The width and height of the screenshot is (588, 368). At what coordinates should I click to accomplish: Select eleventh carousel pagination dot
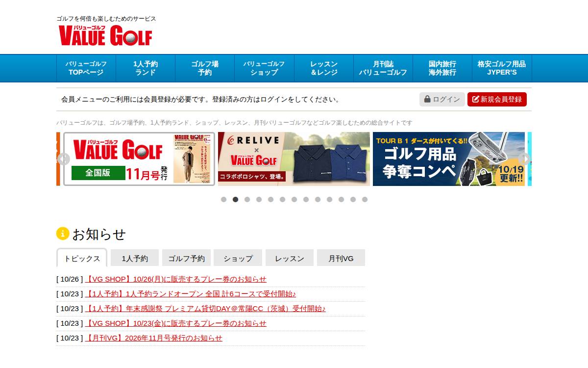(x=341, y=199)
